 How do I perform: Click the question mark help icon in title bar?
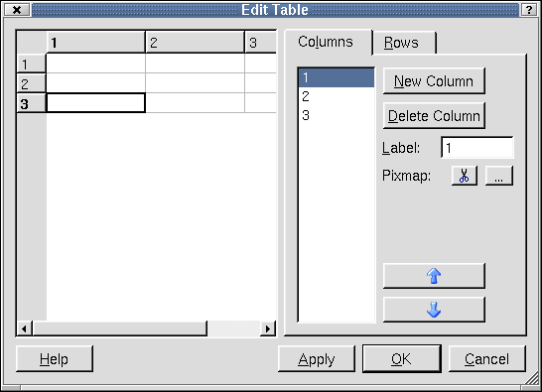(x=529, y=10)
